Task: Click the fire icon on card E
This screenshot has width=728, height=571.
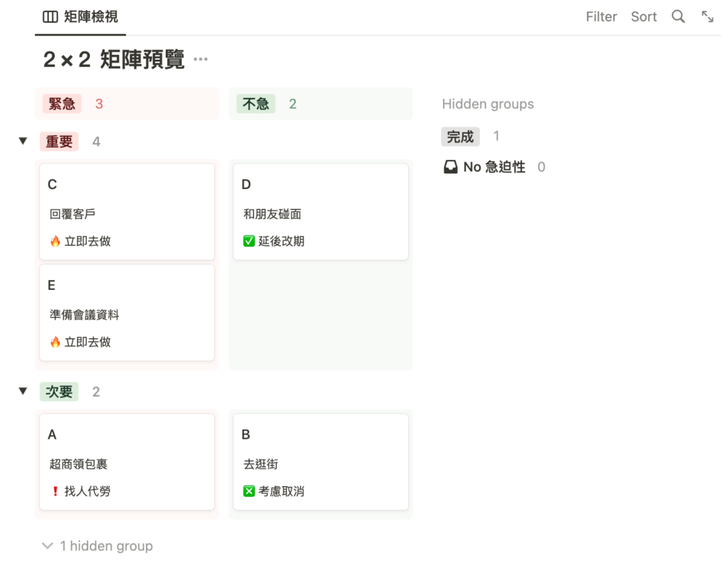Action: coord(55,342)
